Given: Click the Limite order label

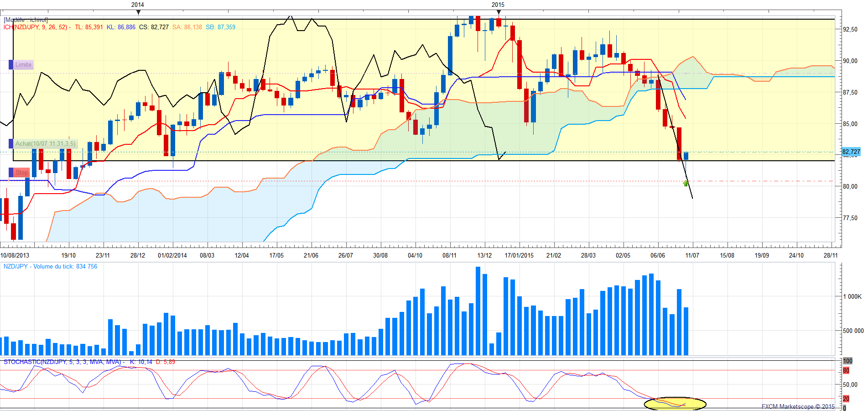Looking at the screenshot, I should pos(23,65).
